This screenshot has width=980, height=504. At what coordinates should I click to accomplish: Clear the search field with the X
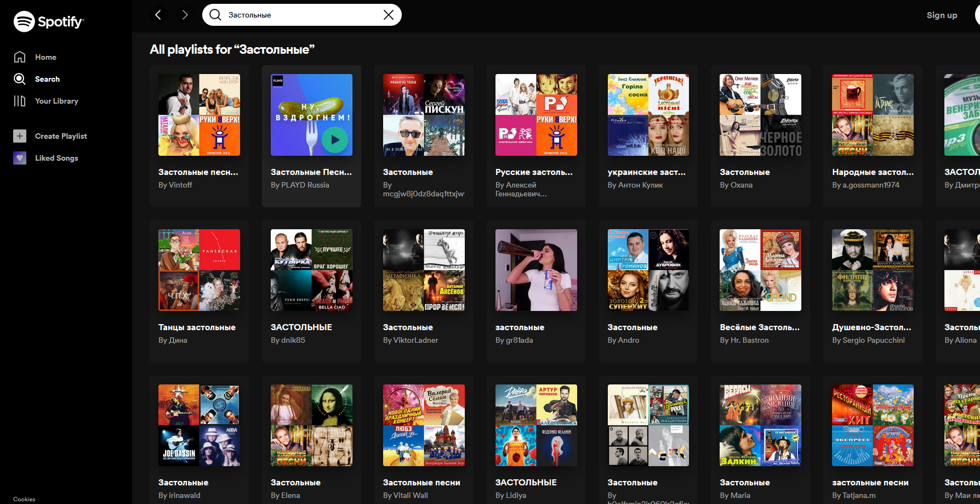tap(389, 15)
